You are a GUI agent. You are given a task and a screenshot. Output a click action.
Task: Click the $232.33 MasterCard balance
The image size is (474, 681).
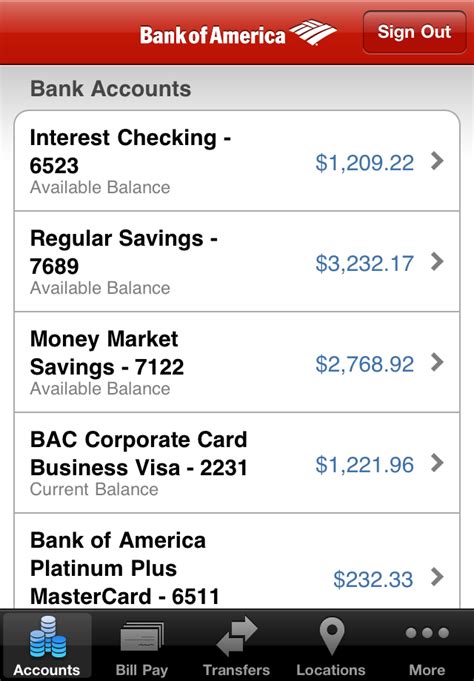point(373,579)
